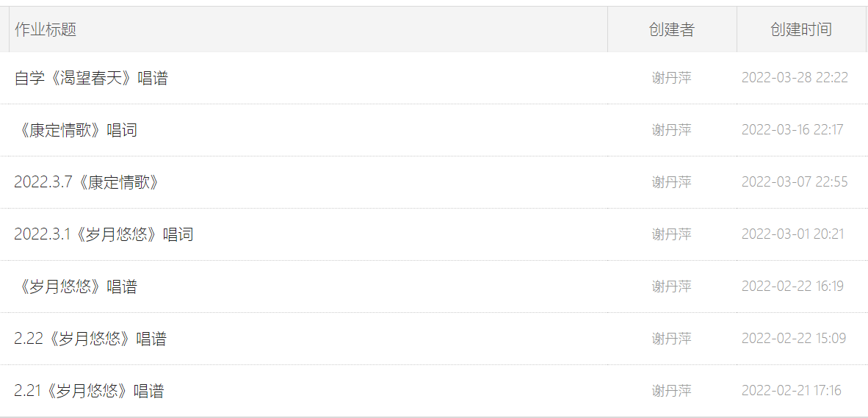868x418 pixels.
Task: Sort by the 创建时间 column header
Action: click(800, 29)
